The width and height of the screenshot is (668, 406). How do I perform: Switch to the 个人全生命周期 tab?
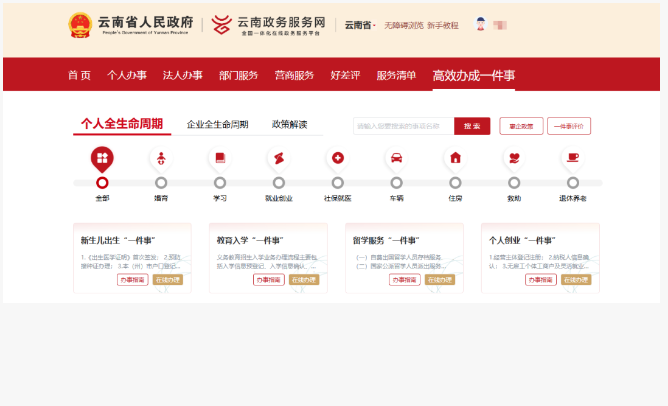pos(122,124)
